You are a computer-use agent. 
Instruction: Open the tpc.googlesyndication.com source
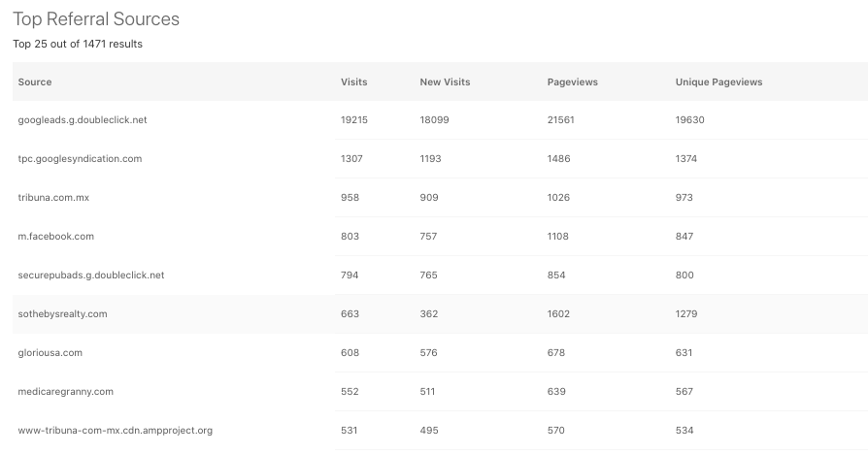coord(80,159)
